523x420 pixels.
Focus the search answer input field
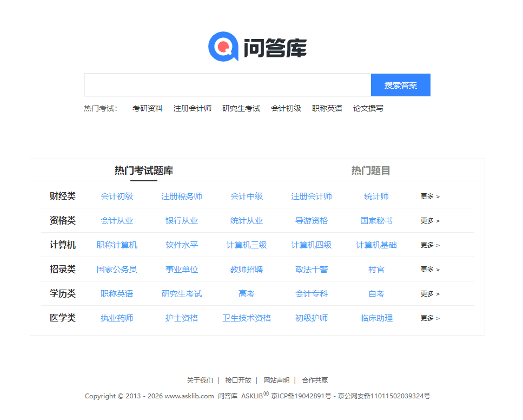[x=228, y=85]
